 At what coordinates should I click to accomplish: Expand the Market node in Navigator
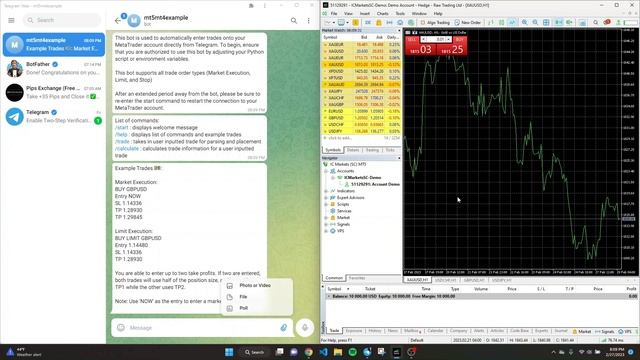326,218
